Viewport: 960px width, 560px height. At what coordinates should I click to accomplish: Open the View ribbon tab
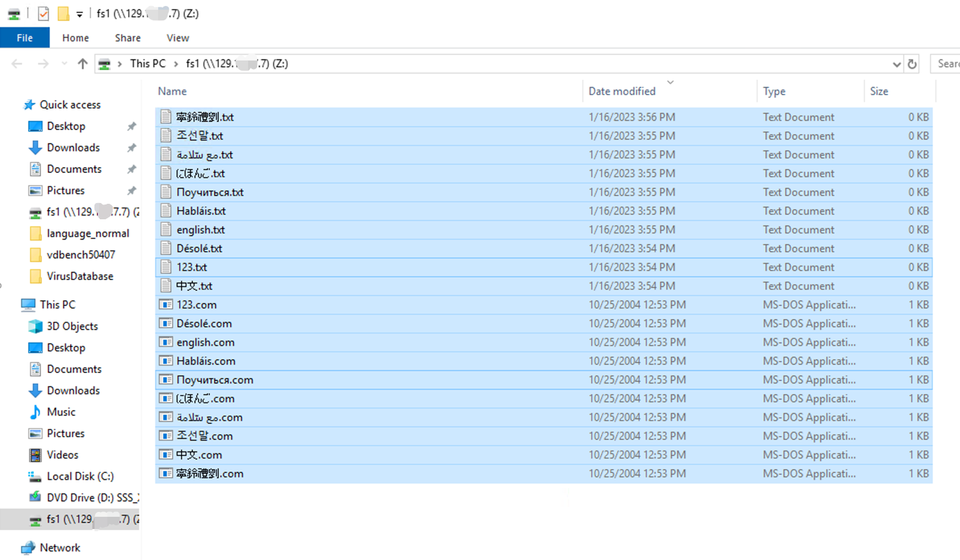[x=178, y=38]
